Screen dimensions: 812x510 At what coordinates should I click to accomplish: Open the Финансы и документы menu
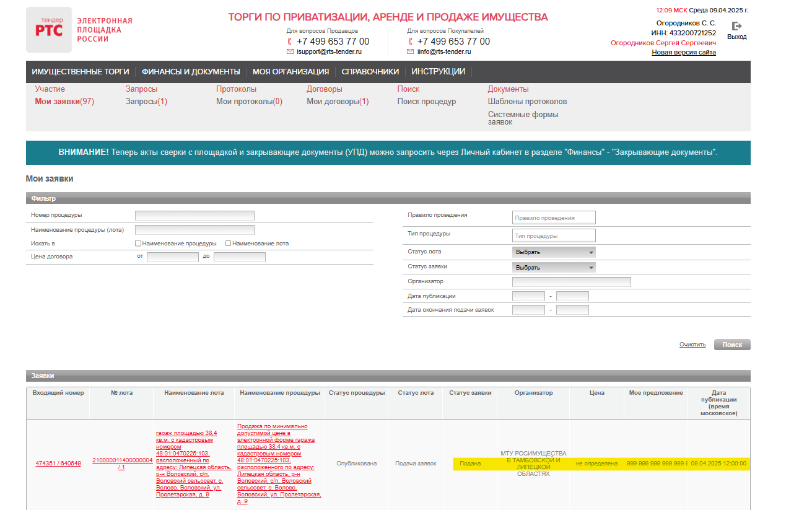click(x=191, y=71)
